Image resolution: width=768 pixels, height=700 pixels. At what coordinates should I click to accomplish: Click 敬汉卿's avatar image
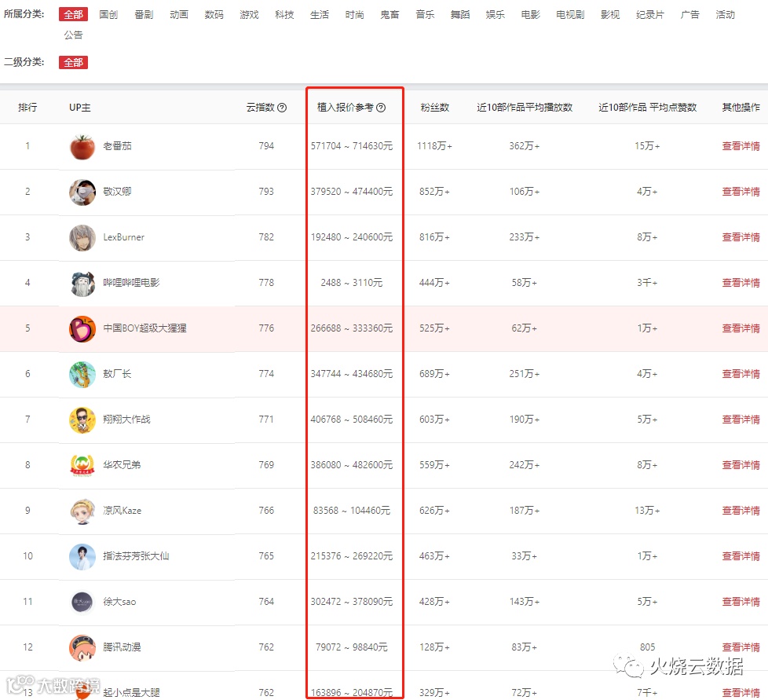[x=82, y=192]
